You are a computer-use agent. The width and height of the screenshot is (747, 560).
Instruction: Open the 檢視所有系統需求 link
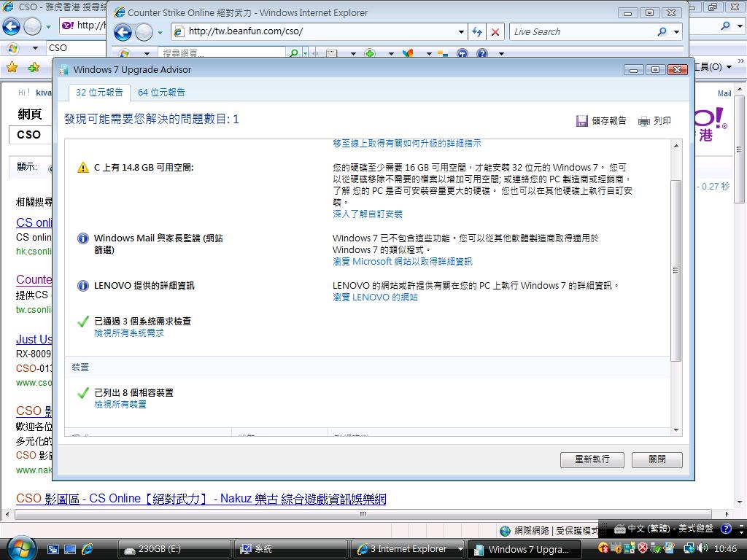pos(129,332)
